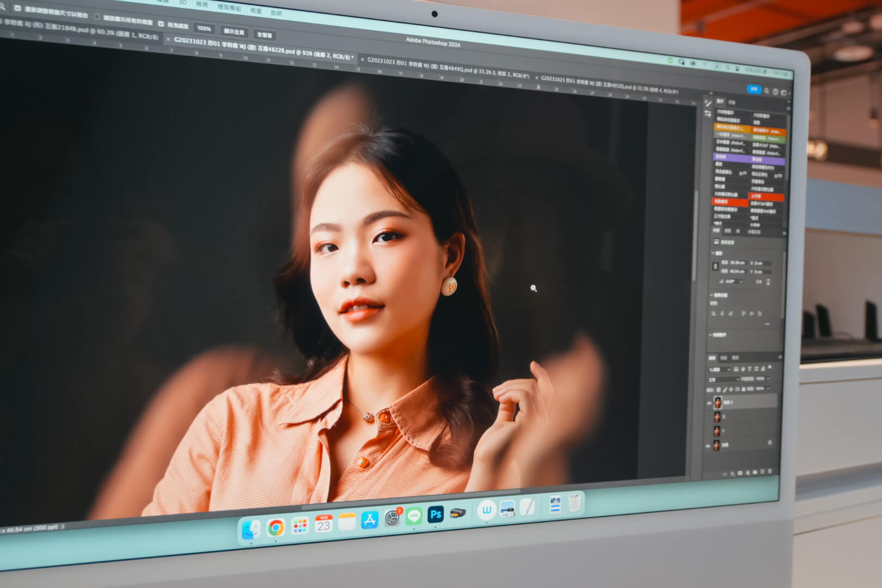Image resolution: width=882 pixels, height=588 pixels.
Task: Open System Settings with badge in Dock
Action: pyautogui.click(x=393, y=517)
